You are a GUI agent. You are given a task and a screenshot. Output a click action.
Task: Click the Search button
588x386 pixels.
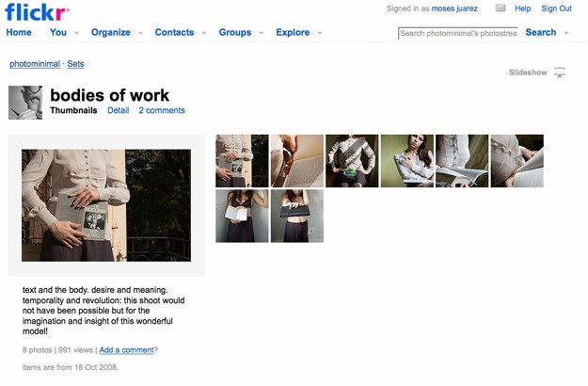point(541,32)
